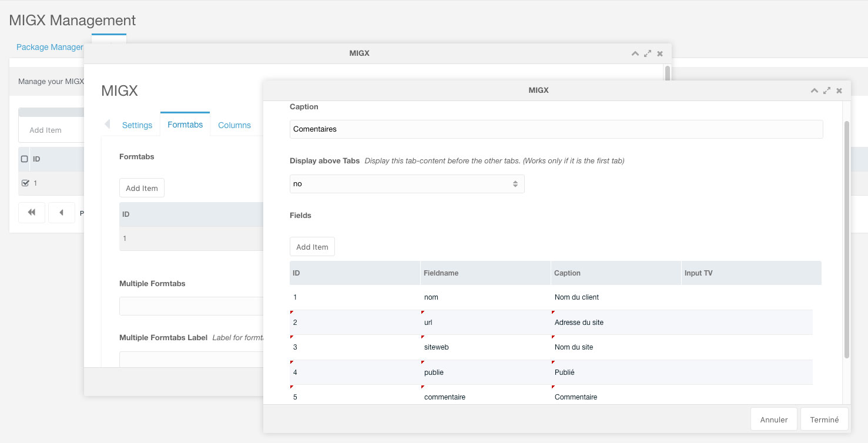The height and width of the screenshot is (443, 868).
Task: Toggle the select-all checkbox in the ID header
Action: [25, 159]
